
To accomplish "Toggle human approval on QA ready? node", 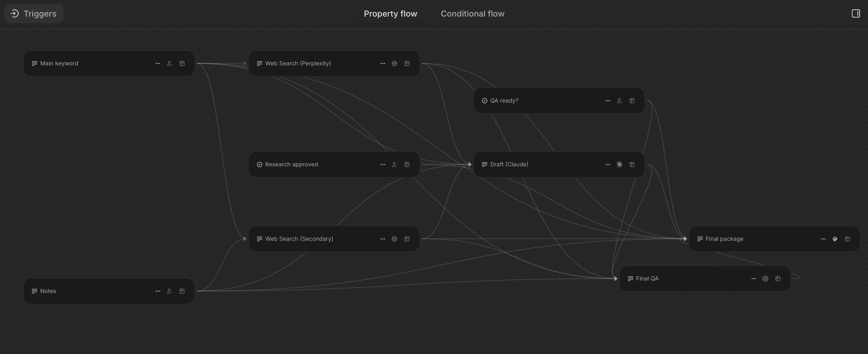I will [619, 100].
